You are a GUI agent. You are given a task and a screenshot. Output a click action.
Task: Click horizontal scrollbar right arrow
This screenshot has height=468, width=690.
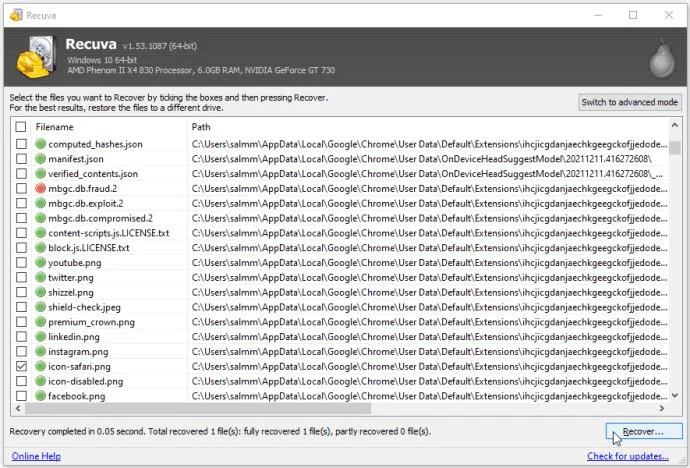coord(661,408)
